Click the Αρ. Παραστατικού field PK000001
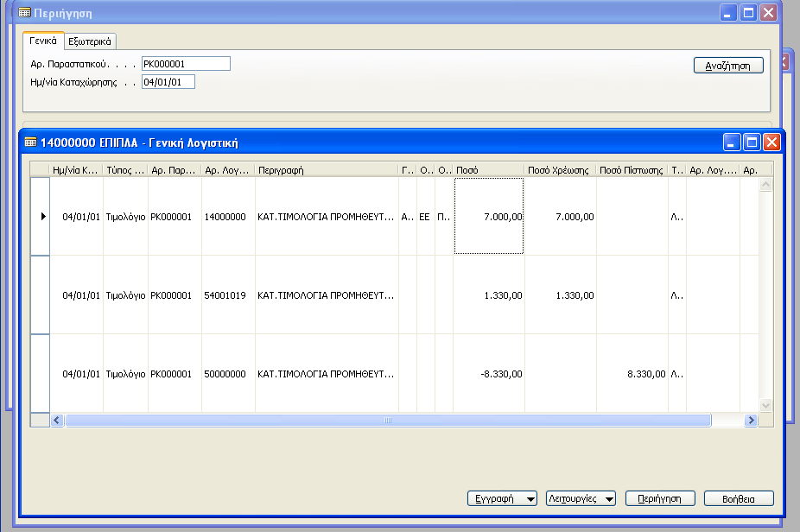 point(186,64)
